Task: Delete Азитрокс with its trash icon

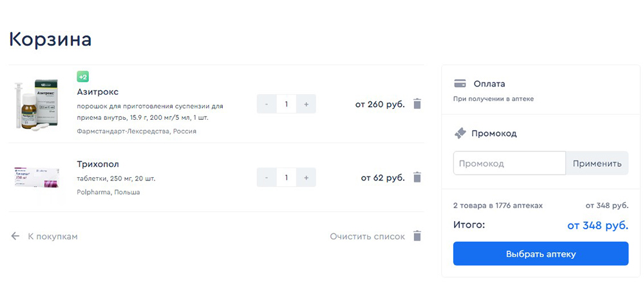Action: (417, 104)
